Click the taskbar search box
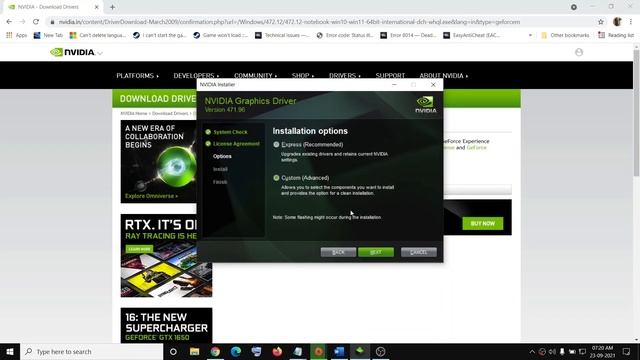This screenshot has height=360, width=640. coord(92,351)
